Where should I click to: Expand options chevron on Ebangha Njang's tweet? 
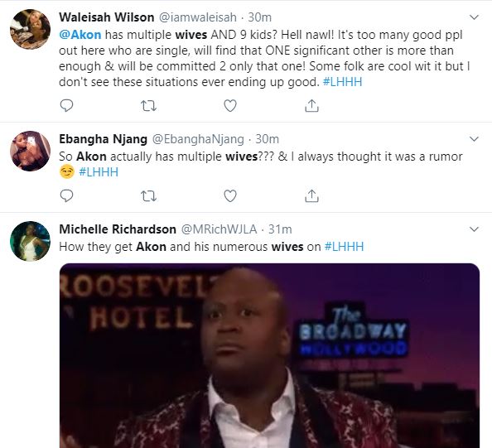474,138
